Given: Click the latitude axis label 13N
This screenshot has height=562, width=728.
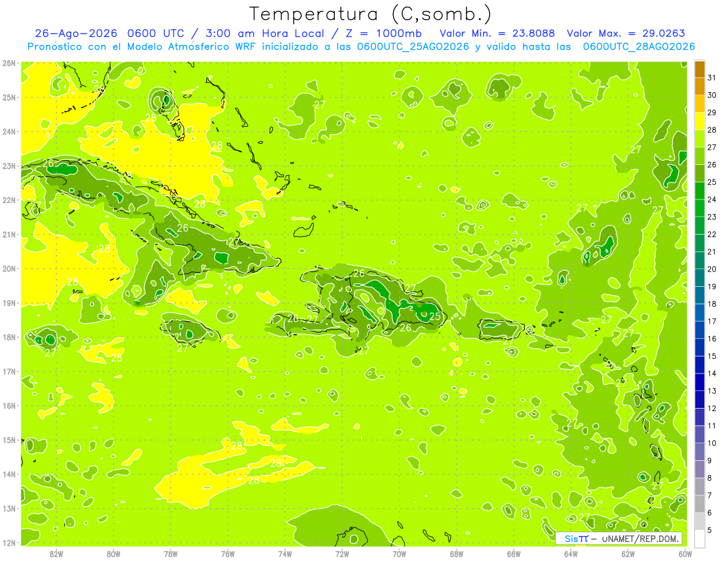Looking at the screenshot, I should [x=9, y=508].
